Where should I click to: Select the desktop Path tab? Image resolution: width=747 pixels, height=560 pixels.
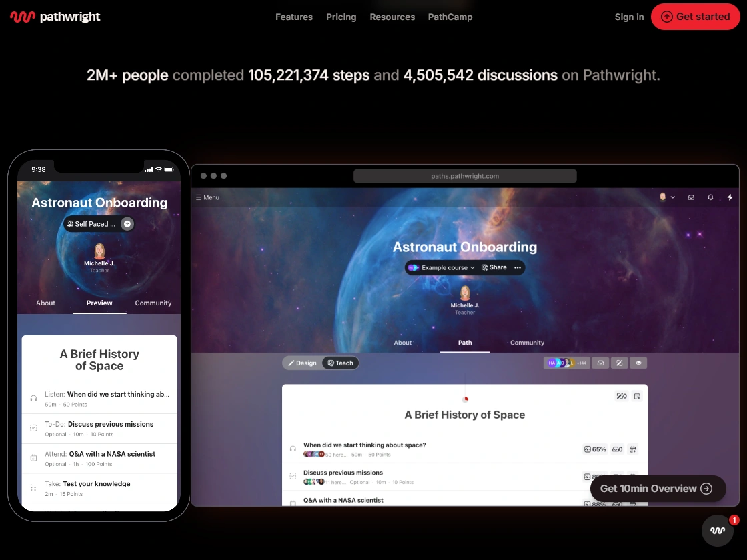click(465, 343)
